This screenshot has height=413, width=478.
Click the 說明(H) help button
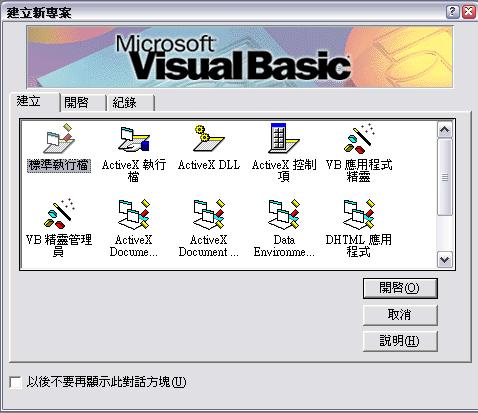click(x=400, y=341)
